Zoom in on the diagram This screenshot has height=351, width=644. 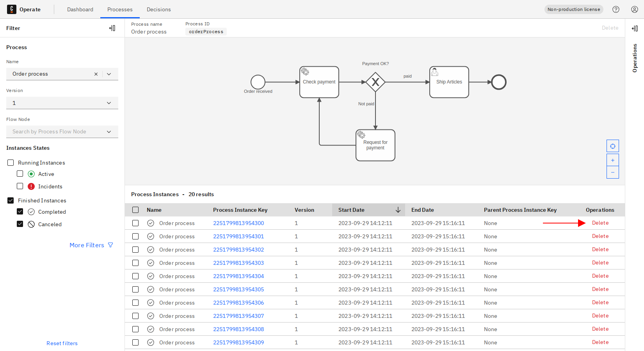613,160
